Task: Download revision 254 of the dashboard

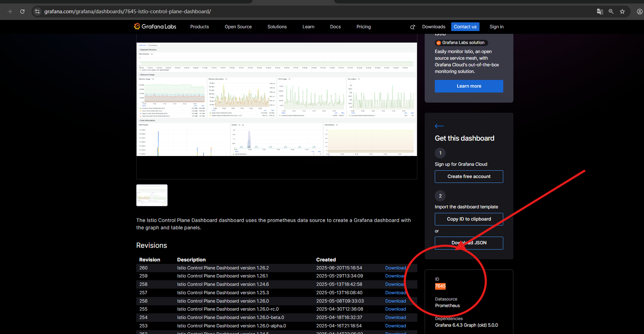Action: pos(395,318)
